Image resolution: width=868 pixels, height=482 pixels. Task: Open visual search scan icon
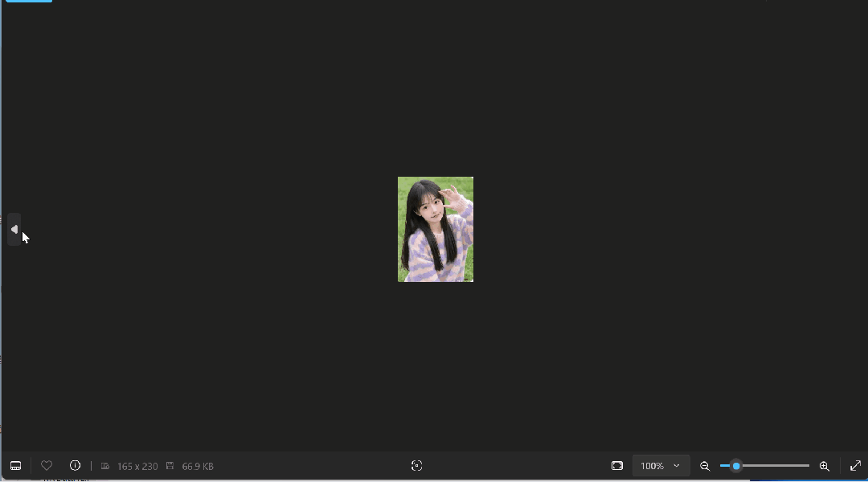click(x=417, y=466)
